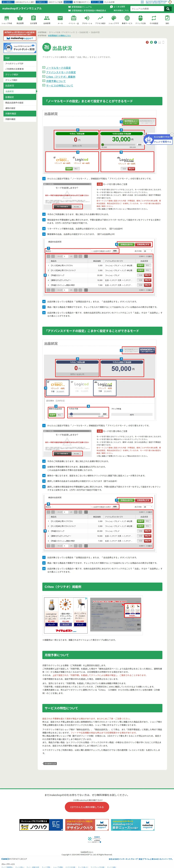Open 新管理画面マニュアル header link
This screenshot has width=174, height=868.
[80, 7]
